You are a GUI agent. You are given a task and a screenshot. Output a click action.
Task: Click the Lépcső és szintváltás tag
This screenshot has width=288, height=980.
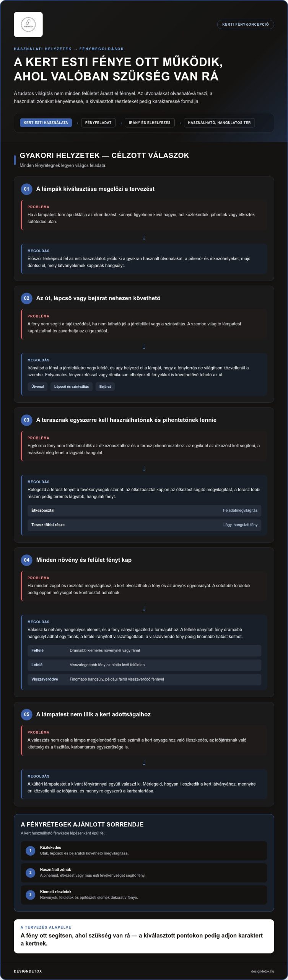pyautogui.click(x=72, y=387)
